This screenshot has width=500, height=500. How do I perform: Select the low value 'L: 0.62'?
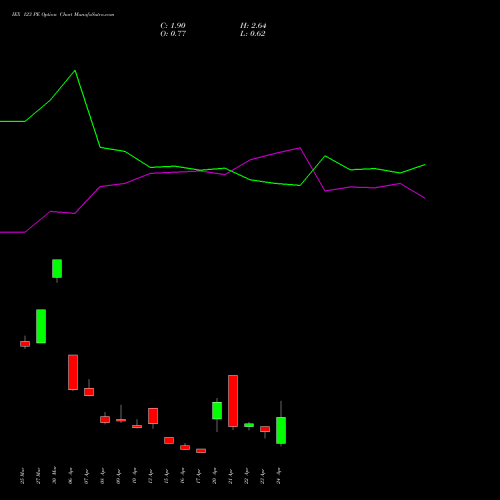click(x=253, y=34)
